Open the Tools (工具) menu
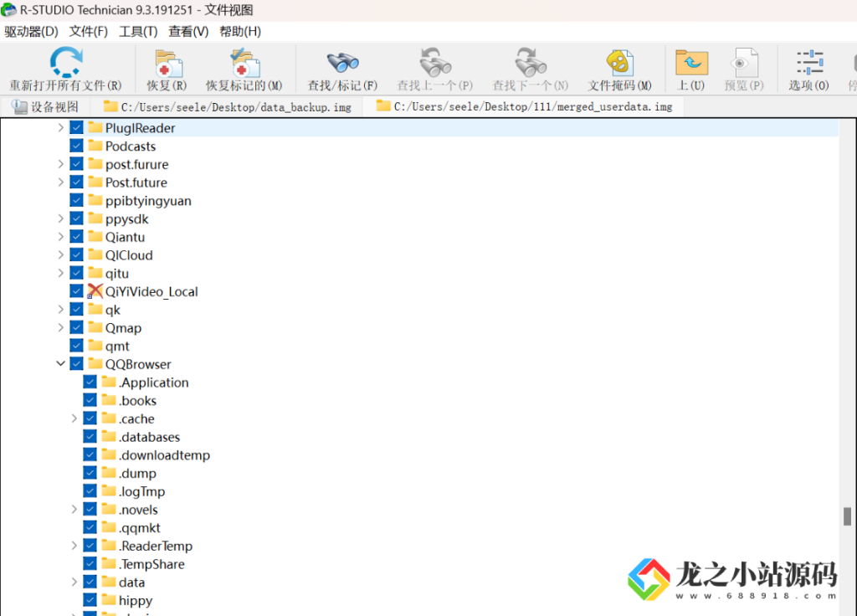 click(x=138, y=32)
